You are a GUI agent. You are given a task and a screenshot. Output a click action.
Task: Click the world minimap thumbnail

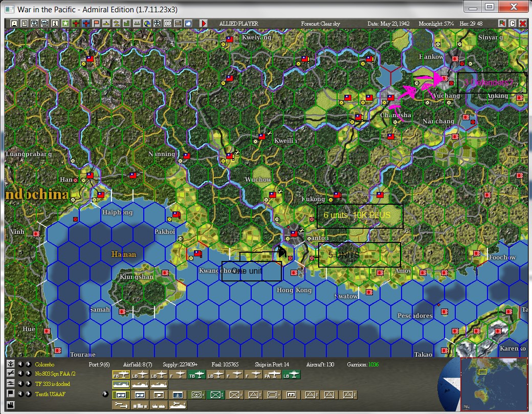point(494,384)
